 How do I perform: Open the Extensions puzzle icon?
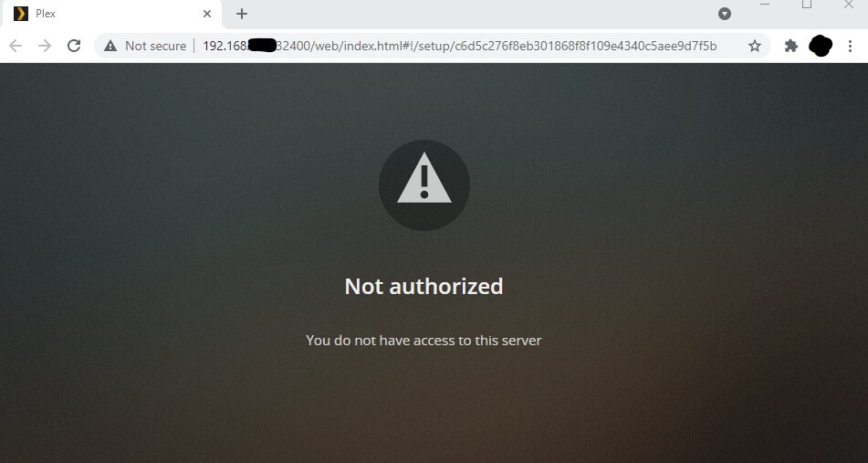click(791, 46)
